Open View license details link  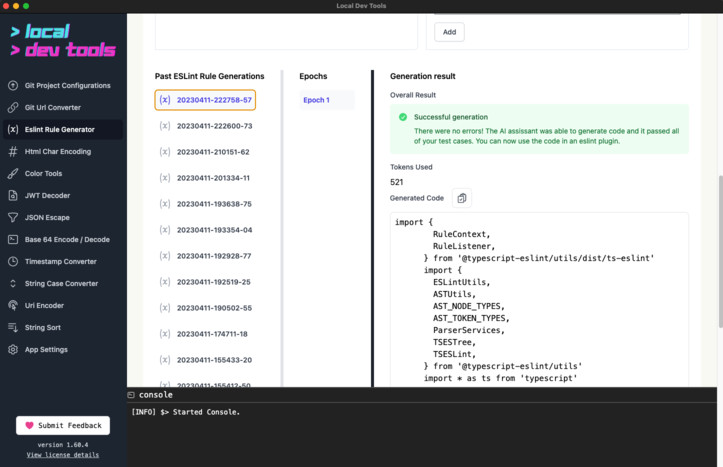(63, 455)
